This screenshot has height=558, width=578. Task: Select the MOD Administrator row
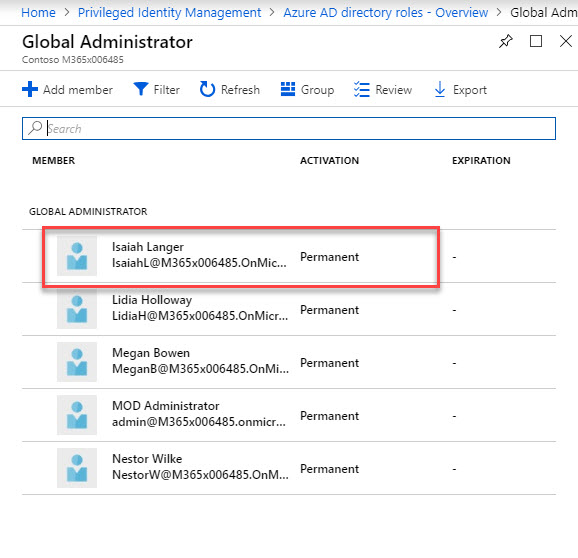289,415
